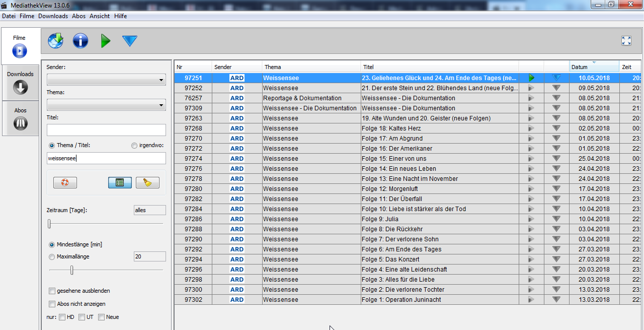Tick the HD only checkbox
644x330 pixels.
click(62, 317)
